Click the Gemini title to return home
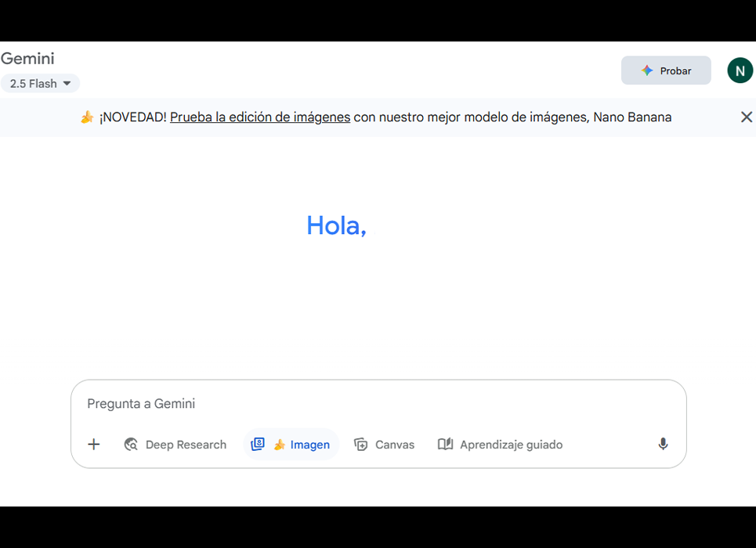This screenshot has height=548, width=756. click(x=27, y=58)
